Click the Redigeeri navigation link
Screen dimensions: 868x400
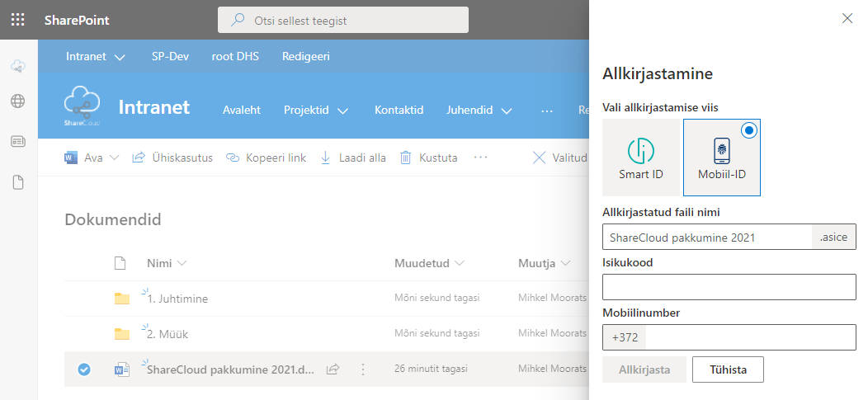click(306, 56)
